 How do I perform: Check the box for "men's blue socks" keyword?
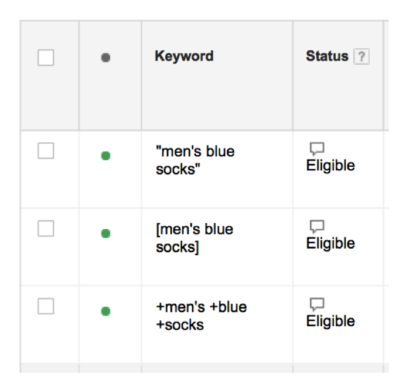[46, 151]
